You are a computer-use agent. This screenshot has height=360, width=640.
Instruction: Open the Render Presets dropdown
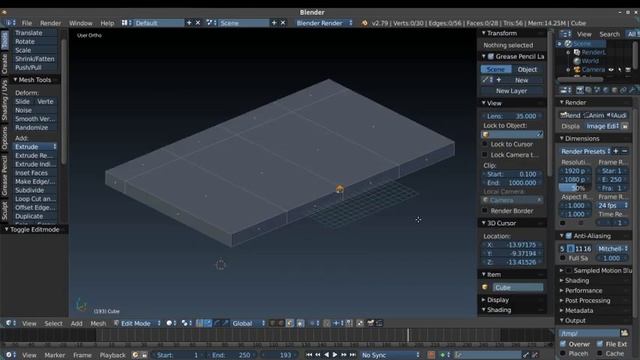(586, 151)
